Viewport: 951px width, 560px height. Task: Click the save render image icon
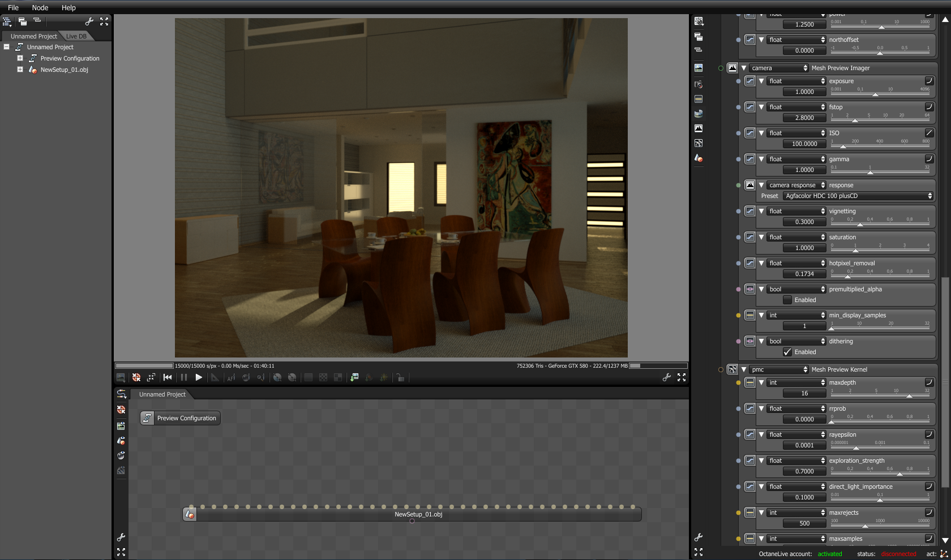click(121, 377)
